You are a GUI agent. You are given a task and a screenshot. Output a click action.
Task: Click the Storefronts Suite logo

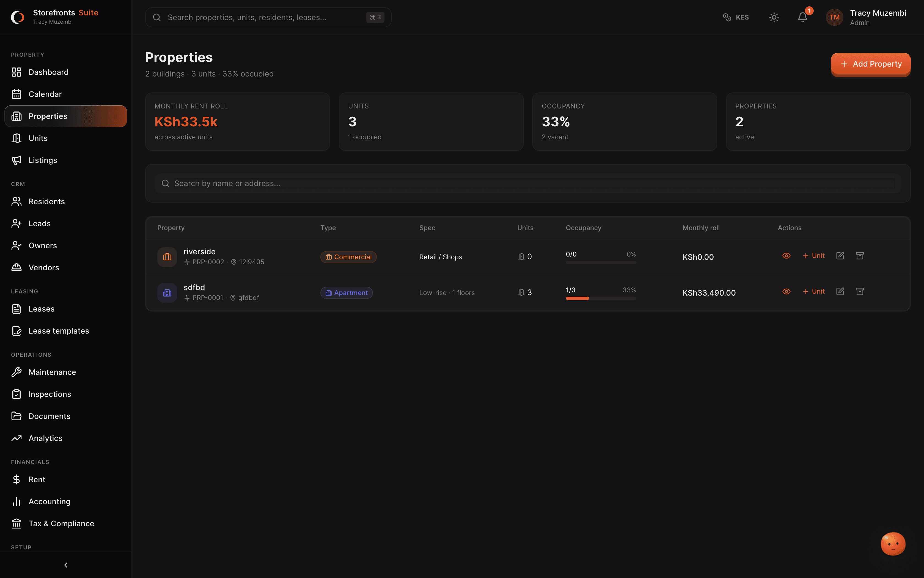point(18,17)
